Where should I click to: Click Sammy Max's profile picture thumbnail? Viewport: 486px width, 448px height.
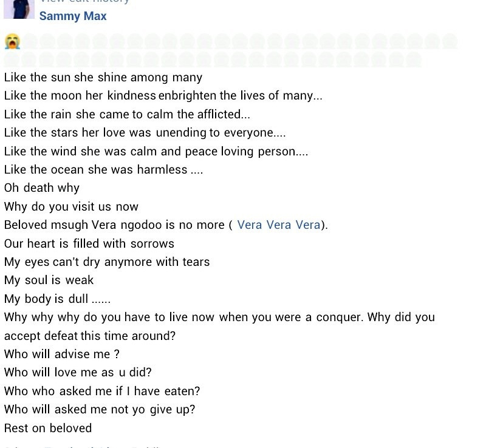[x=19, y=8]
